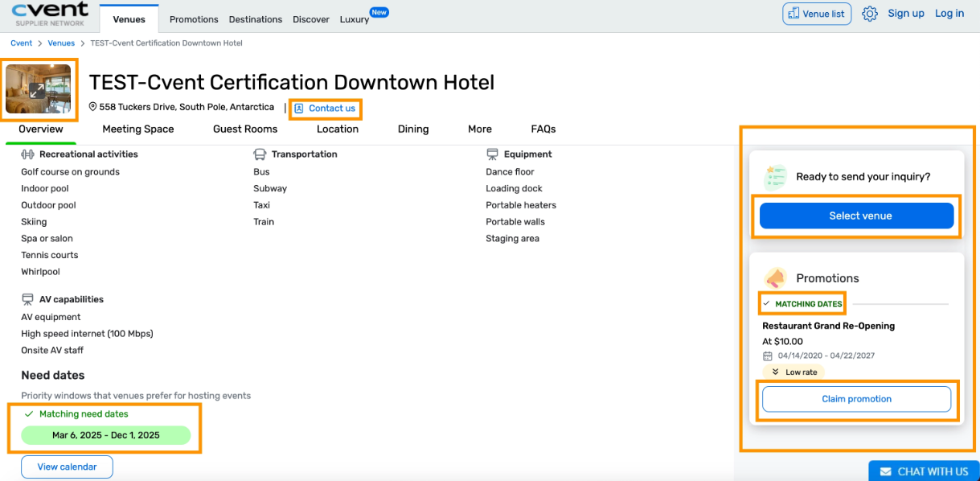Click the Cvent Supplier Network logo
The image size is (980, 481).
[50, 14]
